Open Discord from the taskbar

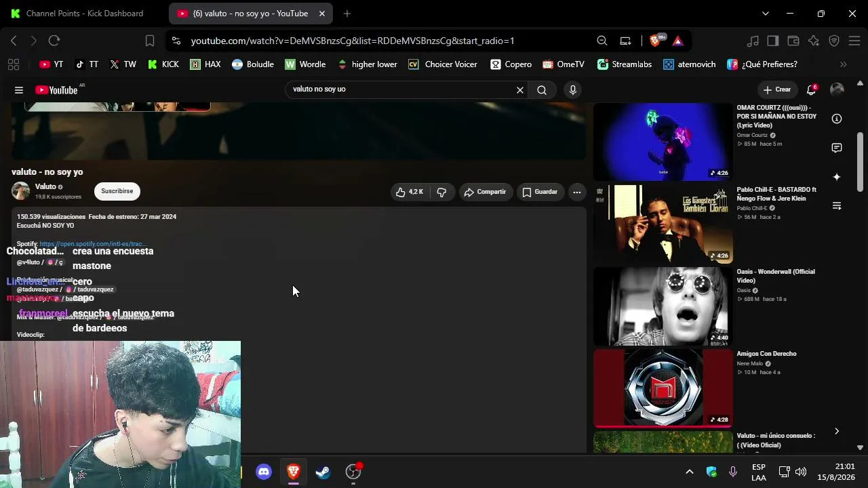click(264, 472)
